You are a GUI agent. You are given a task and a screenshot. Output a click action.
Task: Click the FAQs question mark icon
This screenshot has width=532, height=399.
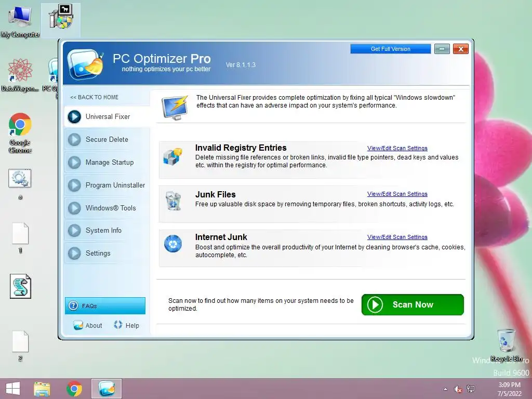coord(73,305)
